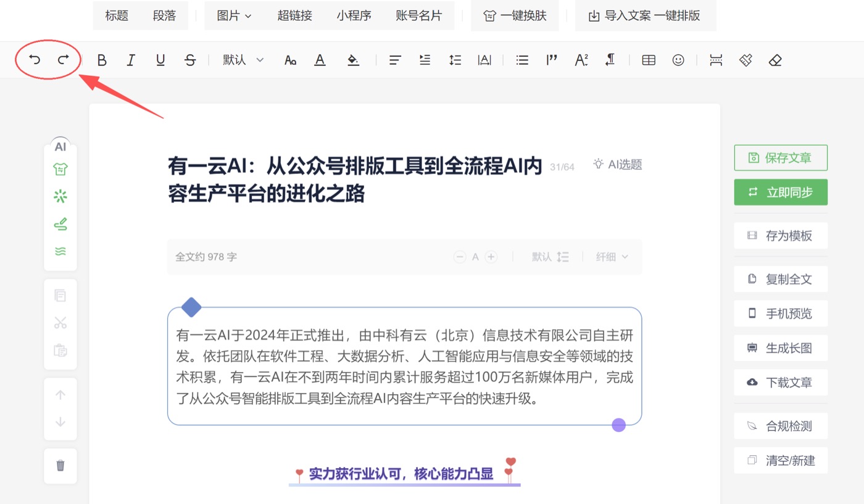
Task: Insert a 小程序
Action: pyautogui.click(x=354, y=15)
